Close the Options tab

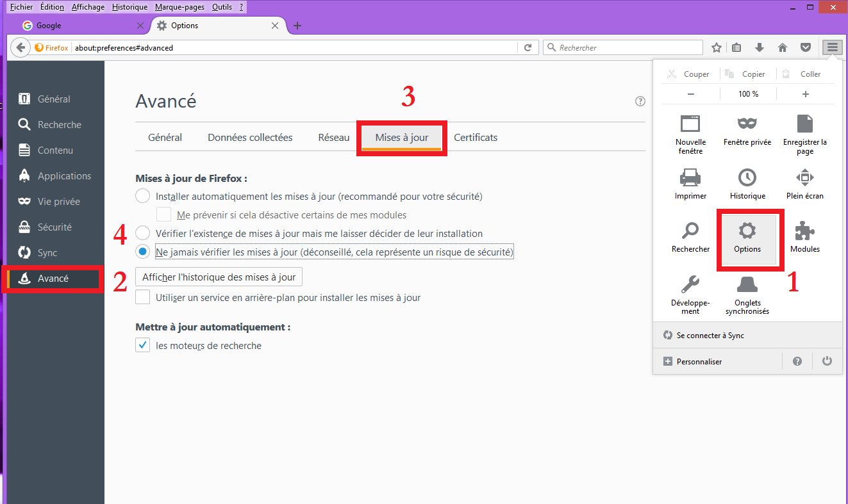(275, 26)
